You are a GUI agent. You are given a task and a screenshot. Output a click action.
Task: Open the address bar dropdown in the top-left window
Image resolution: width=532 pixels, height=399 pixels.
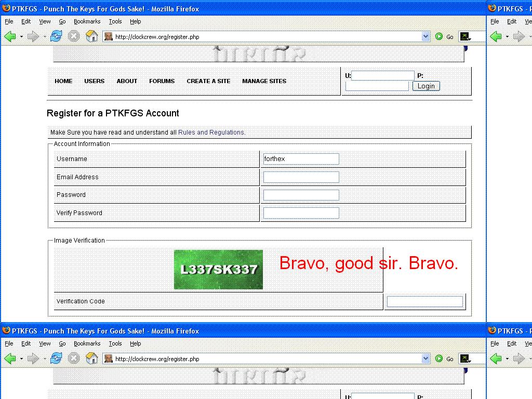pyautogui.click(x=426, y=36)
